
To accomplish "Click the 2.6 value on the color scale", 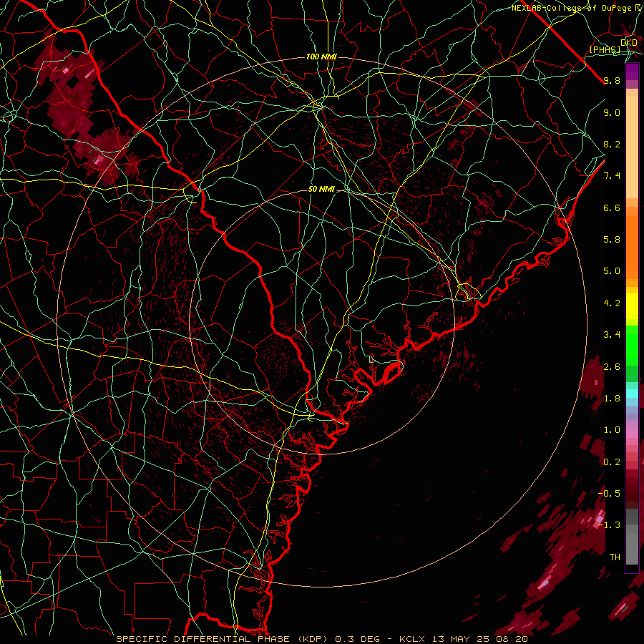I will click(612, 367).
